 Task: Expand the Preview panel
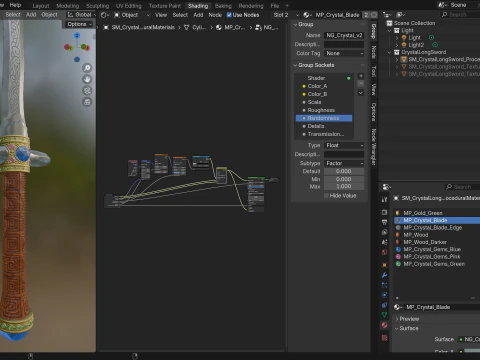[397, 319]
